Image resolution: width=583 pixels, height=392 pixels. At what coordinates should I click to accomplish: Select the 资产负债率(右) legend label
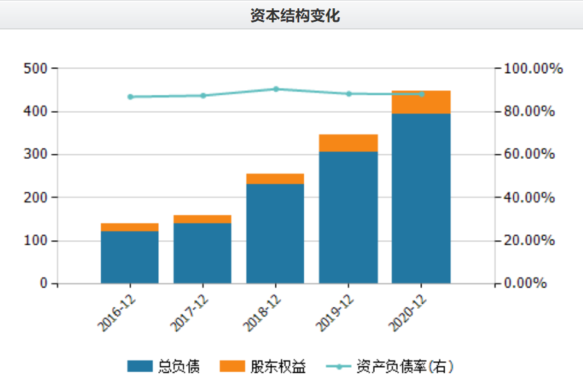[x=405, y=366]
